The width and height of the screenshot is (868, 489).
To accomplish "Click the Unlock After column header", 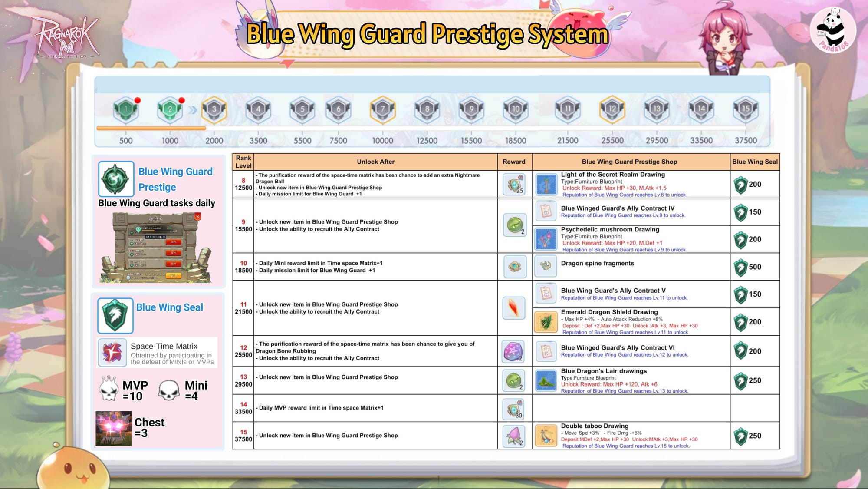I will [x=375, y=162].
